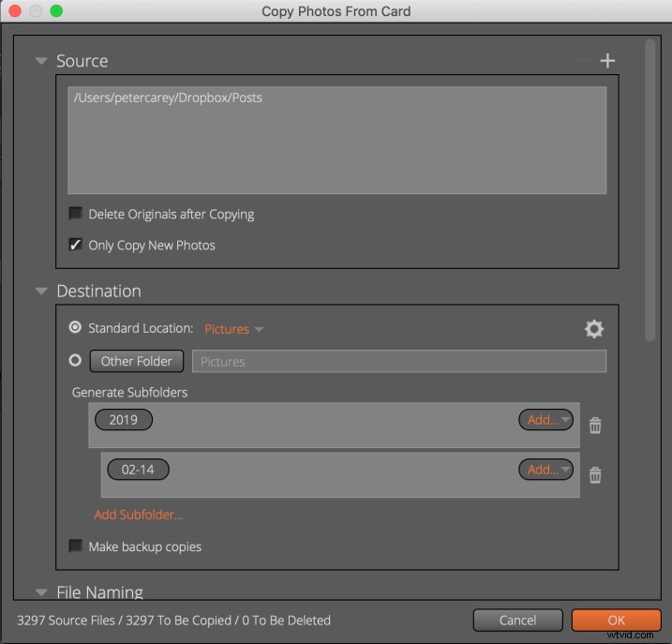
Task: Collapse the Destination section
Action: pos(41,292)
